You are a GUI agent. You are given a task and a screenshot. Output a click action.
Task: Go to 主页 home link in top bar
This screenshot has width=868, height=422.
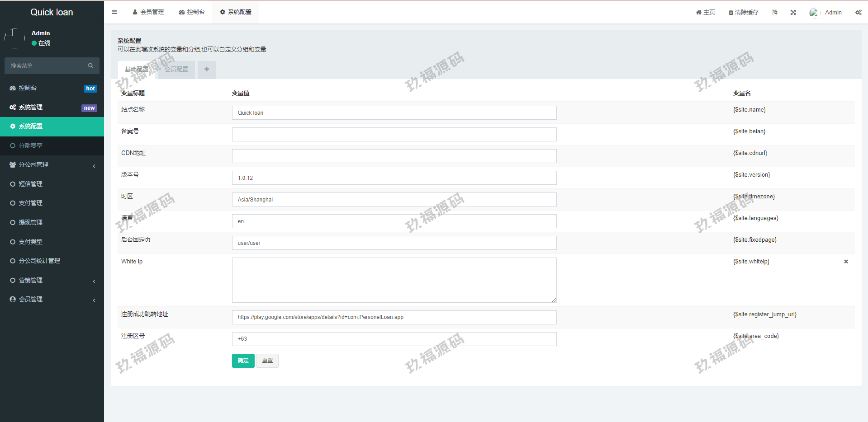pos(705,12)
